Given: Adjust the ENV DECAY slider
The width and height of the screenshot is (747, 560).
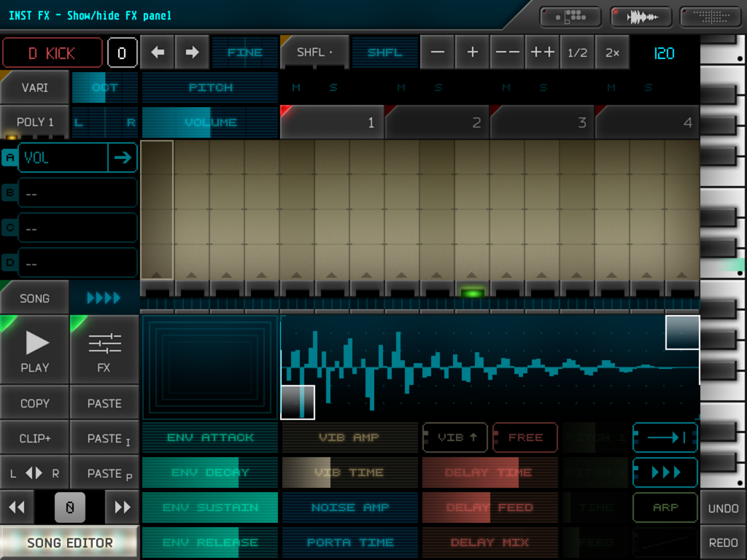Looking at the screenshot, I should point(210,472).
